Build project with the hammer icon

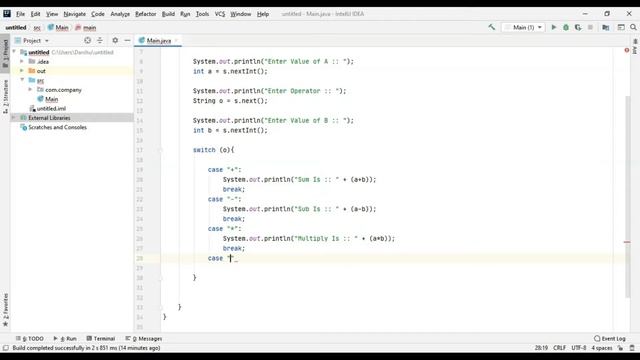click(x=491, y=27)
